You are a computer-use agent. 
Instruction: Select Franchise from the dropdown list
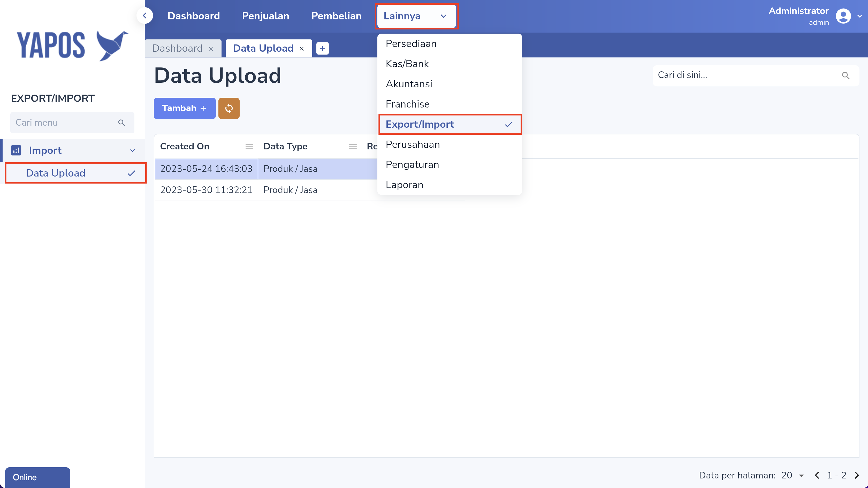[450, 104]
